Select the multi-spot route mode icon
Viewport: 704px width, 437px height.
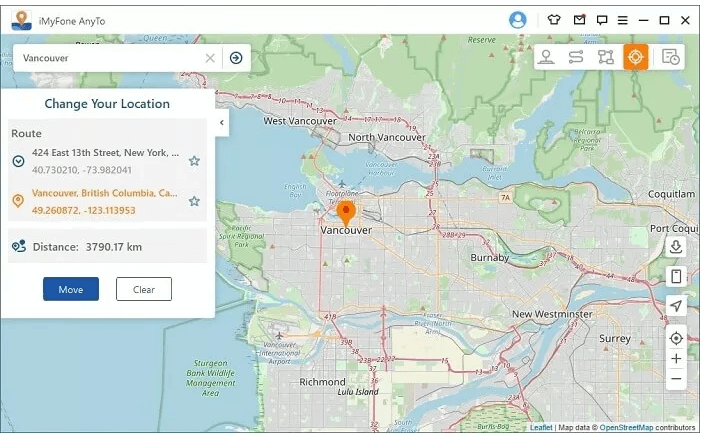605,57
